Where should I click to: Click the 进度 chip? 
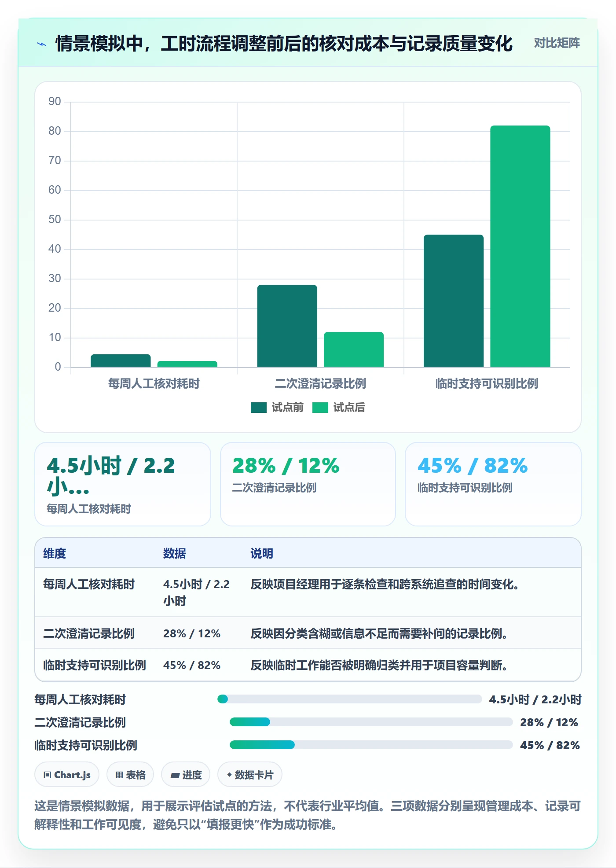coord(186,775)
